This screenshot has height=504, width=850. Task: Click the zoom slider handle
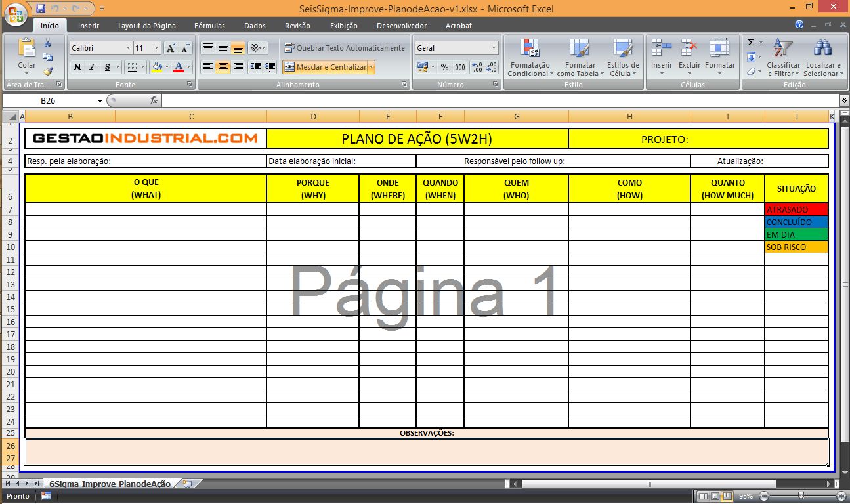(801, 496)
